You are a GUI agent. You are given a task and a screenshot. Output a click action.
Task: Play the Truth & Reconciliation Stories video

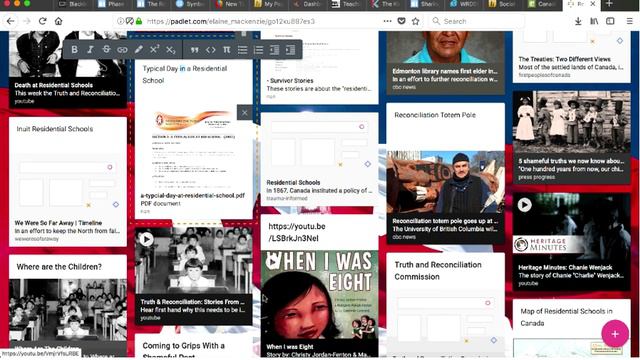(146, 240)
